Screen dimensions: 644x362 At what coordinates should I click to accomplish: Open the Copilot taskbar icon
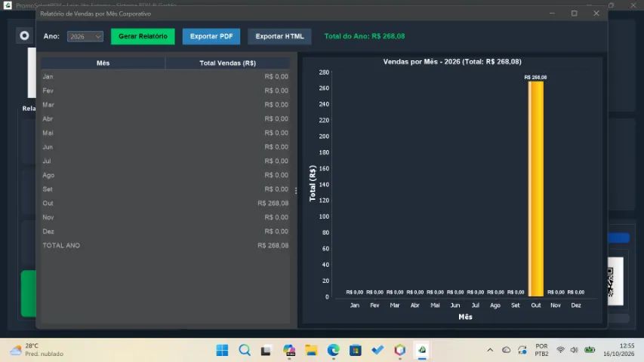coord(289,350)
